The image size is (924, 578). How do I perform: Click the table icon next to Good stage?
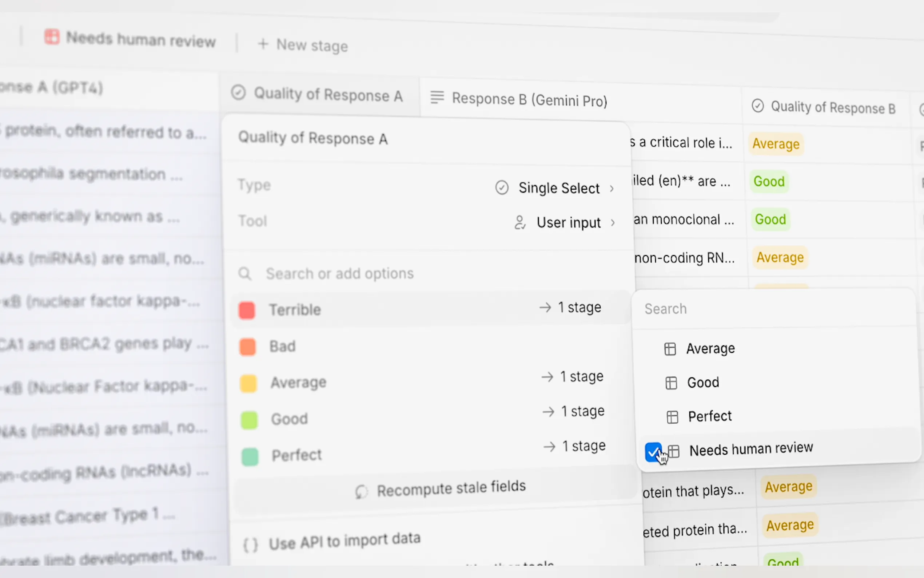click(x=671, y=383)
